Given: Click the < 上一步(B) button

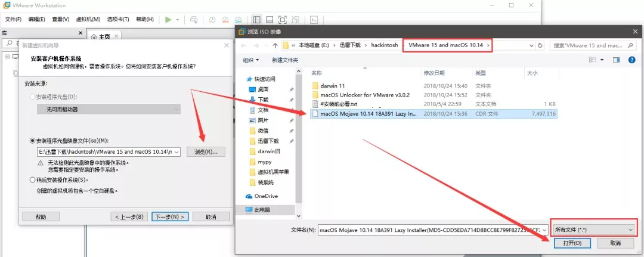Looking at the screenshot, I should [x=129, y=217].
